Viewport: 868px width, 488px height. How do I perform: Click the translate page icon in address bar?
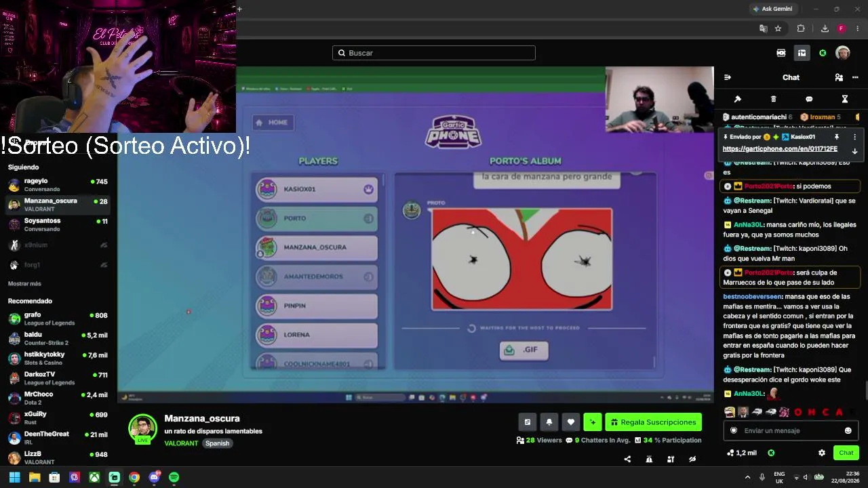coord(764,28)
